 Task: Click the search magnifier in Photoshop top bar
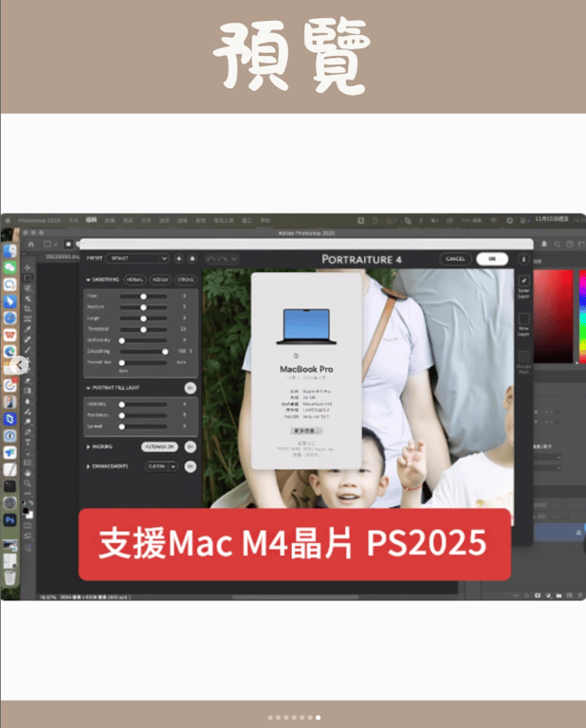(557, 244)
